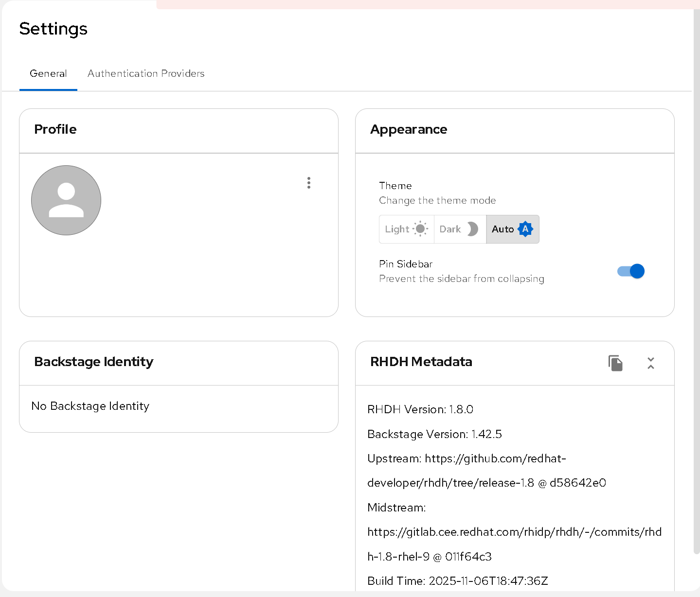
Task: Click the Upstream GitHub repository URL
Action: (495, 459)
